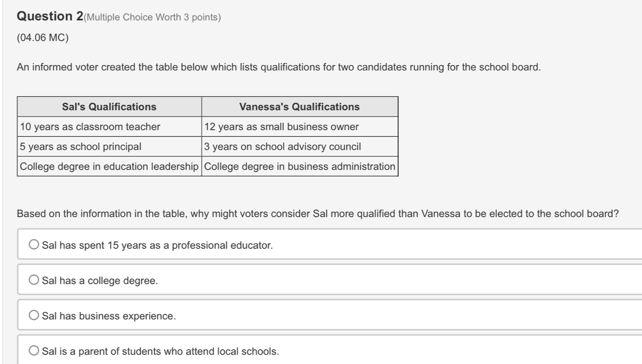The height and width of the screenshot is (364, 642).
Task: Mark the 'Sal is a parent' radio button
Action: [x=34, y=351]
